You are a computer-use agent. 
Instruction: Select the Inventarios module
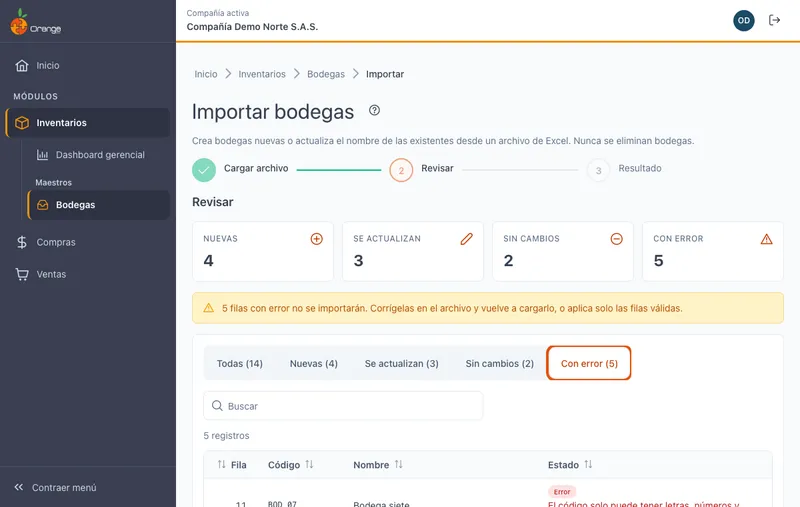point(88,122)
